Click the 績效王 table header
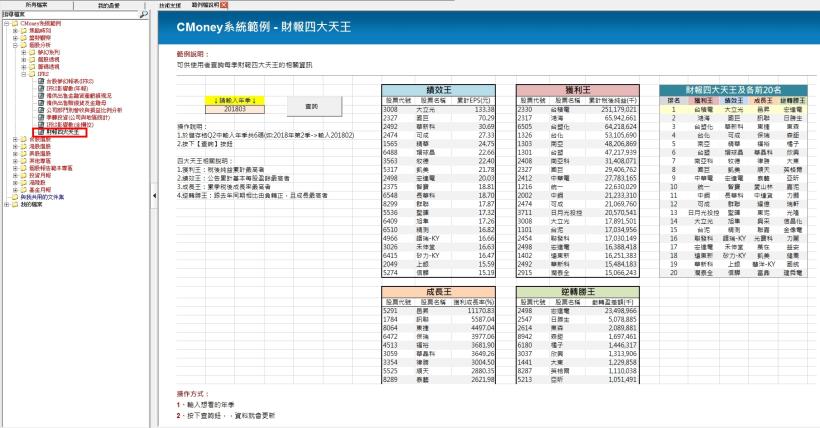The height and width of the screenshot is (428, 820). (x=438, y=90)
